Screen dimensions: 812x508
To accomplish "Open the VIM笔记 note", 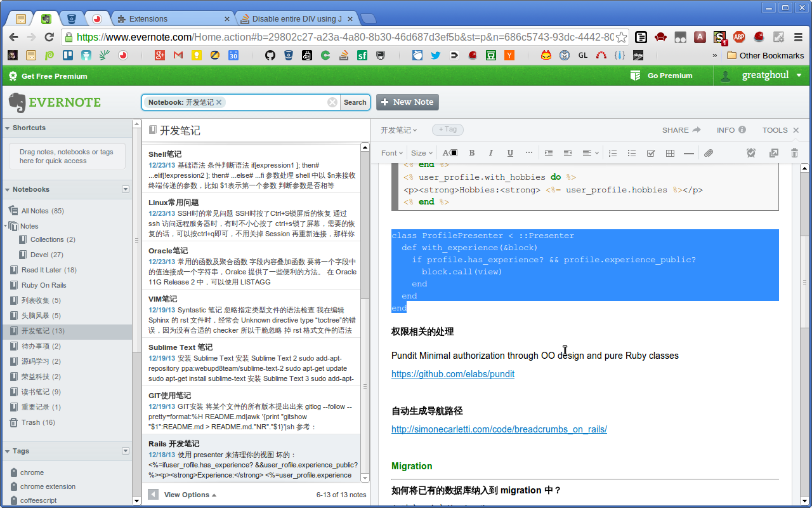I will point(251,314).
